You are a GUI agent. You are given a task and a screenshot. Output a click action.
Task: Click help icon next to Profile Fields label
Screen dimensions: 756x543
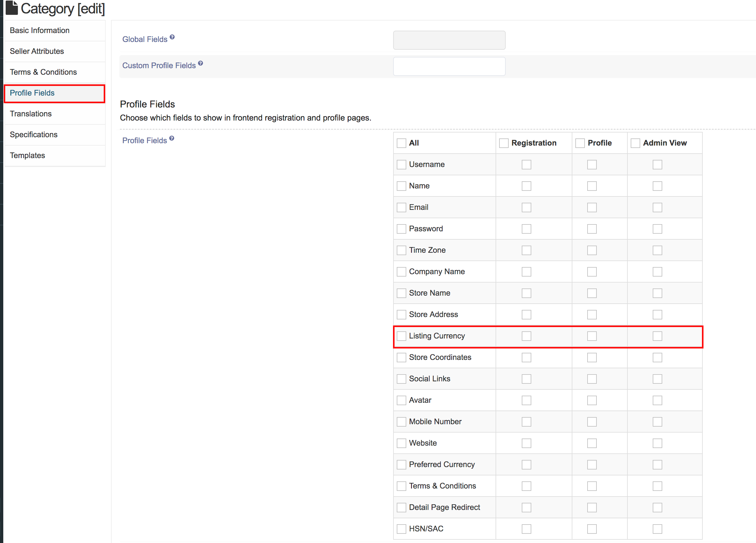point(172,138)
